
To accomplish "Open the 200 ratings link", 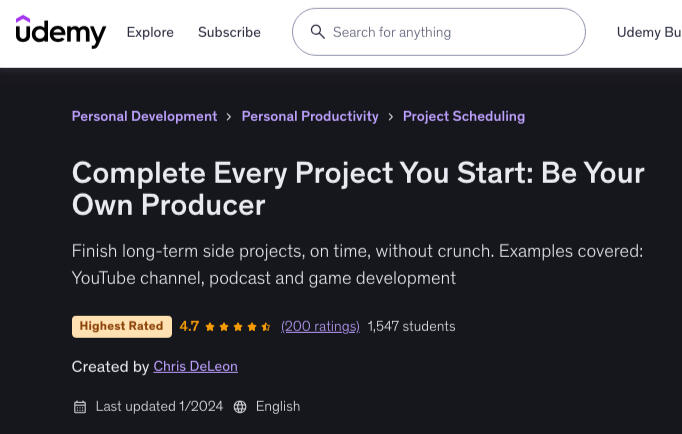I will click(320, 327).
